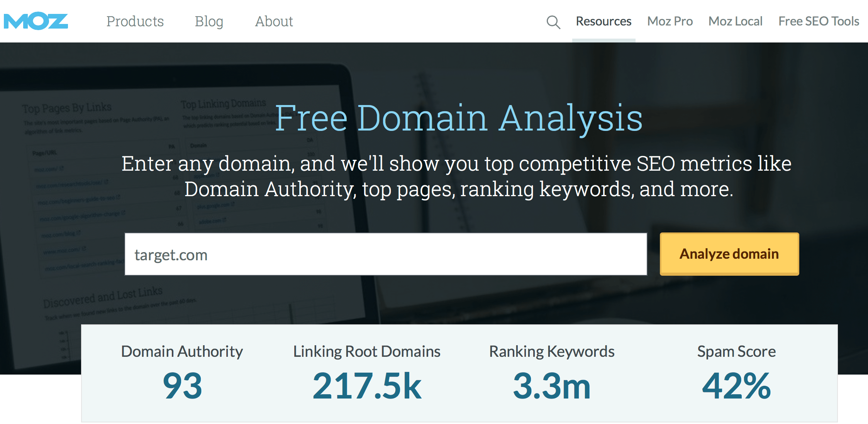
Task: Open the Moz Pro link
Action: coord(670,21)
